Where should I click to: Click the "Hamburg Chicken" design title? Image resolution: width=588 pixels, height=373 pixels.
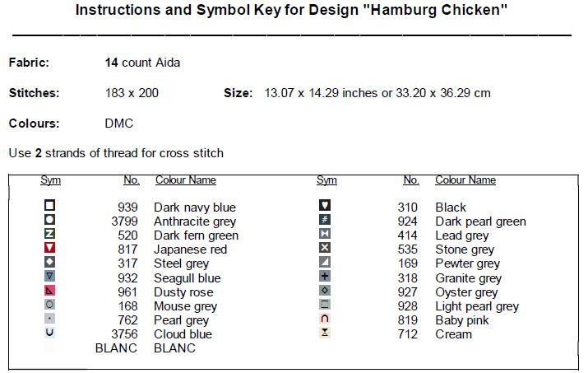click(x=291, y=11)
